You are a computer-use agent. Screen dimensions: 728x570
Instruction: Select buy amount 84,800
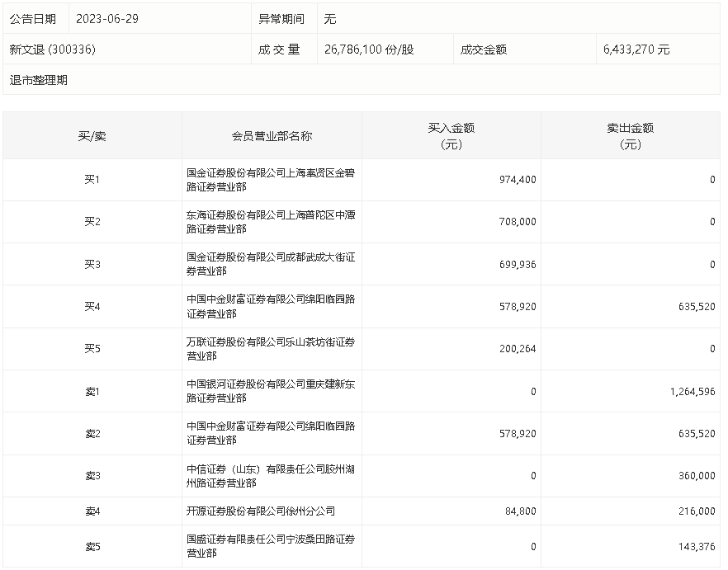(521, 511)
